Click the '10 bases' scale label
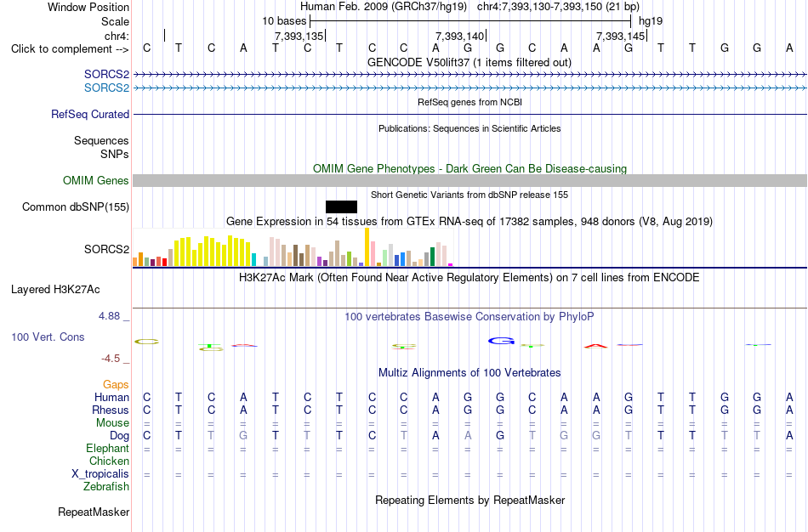This screenshot has height=532, width=808. click(284, 21)
